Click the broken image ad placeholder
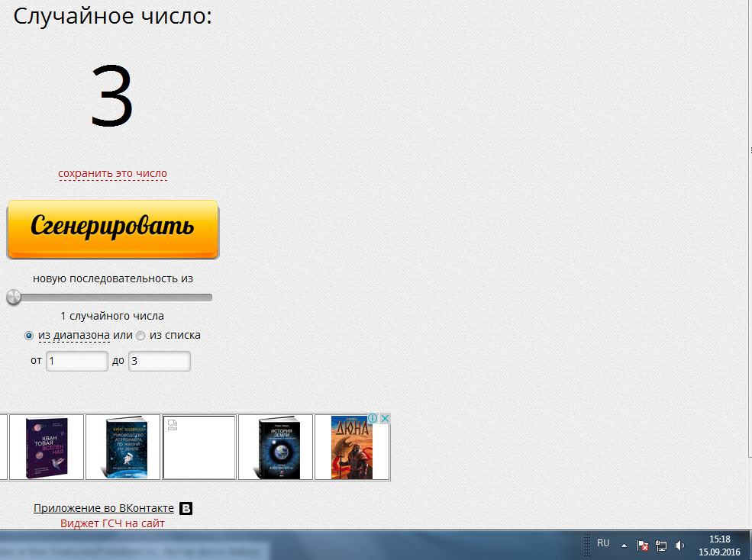The height and width of the screenshot is (560, 752). coord(198,447)
